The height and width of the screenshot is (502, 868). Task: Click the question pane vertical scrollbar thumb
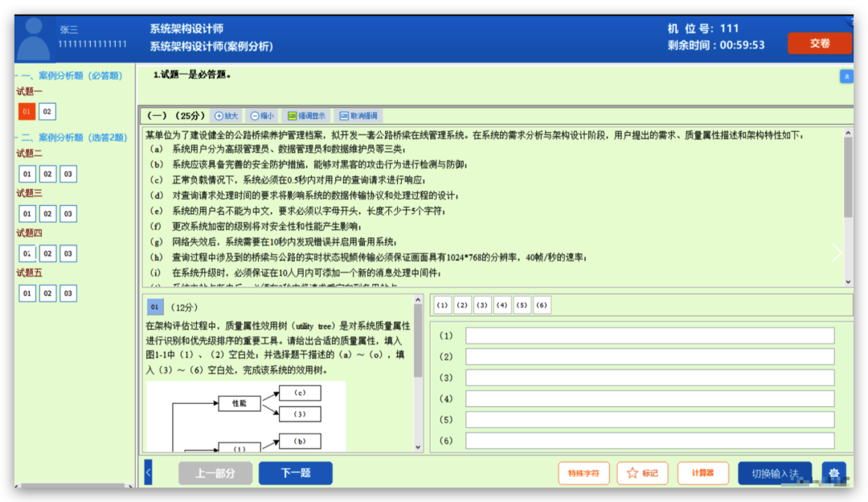click(418, 341)
